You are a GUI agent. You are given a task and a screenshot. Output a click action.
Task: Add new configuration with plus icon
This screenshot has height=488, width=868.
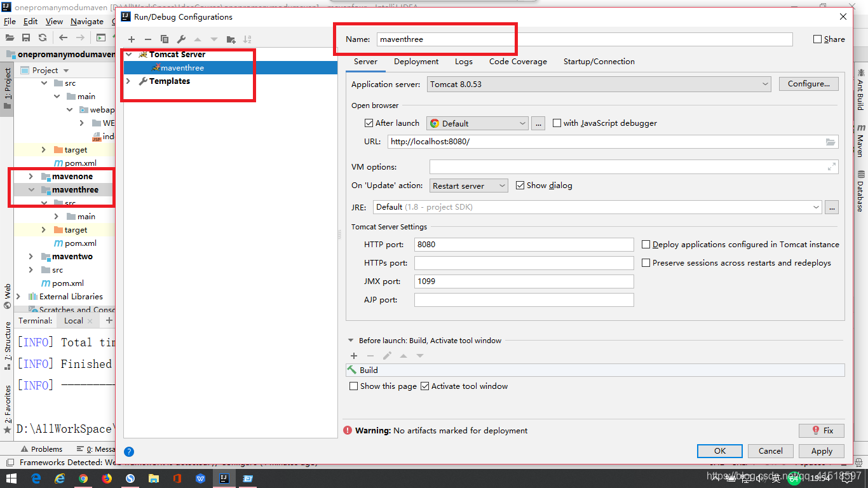(132, 39)
